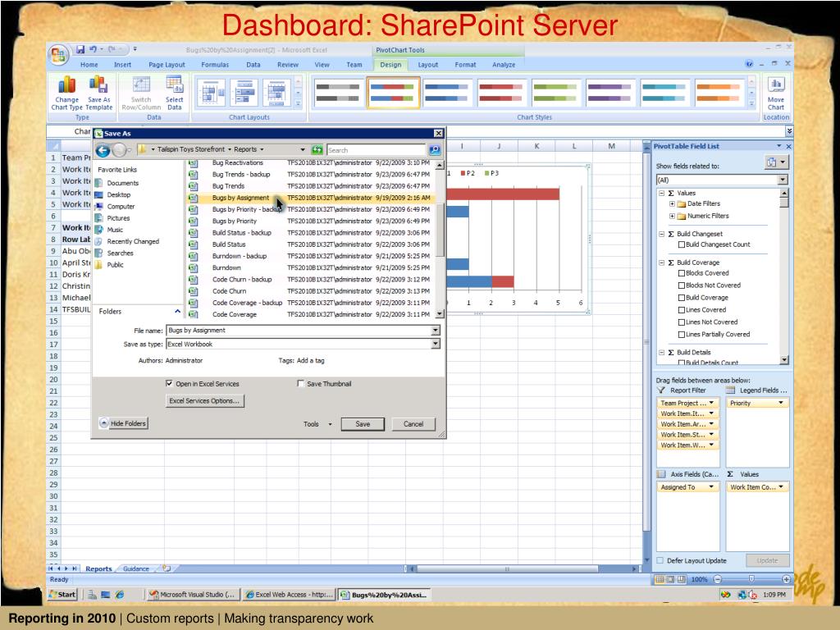Open Priority legend field dropdown
Screen dimensions: 840x630
coord(781,403)
